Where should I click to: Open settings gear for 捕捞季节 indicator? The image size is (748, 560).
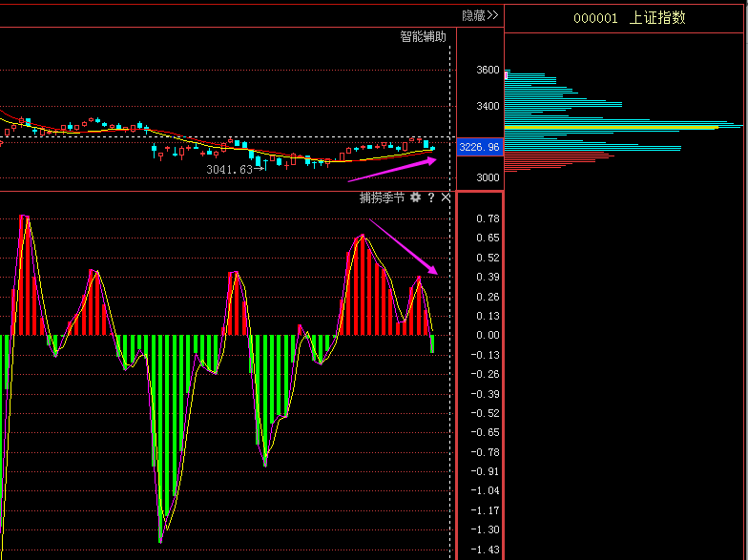click(x=415, y=197)
